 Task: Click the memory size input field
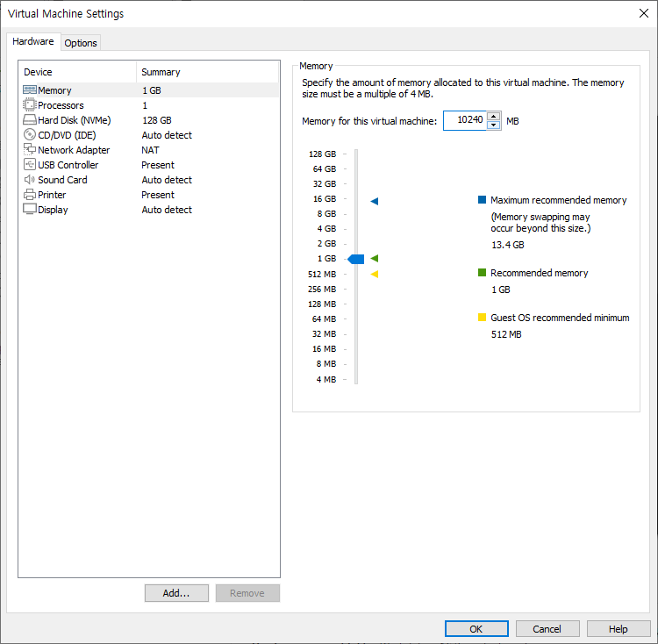(465, 120)
